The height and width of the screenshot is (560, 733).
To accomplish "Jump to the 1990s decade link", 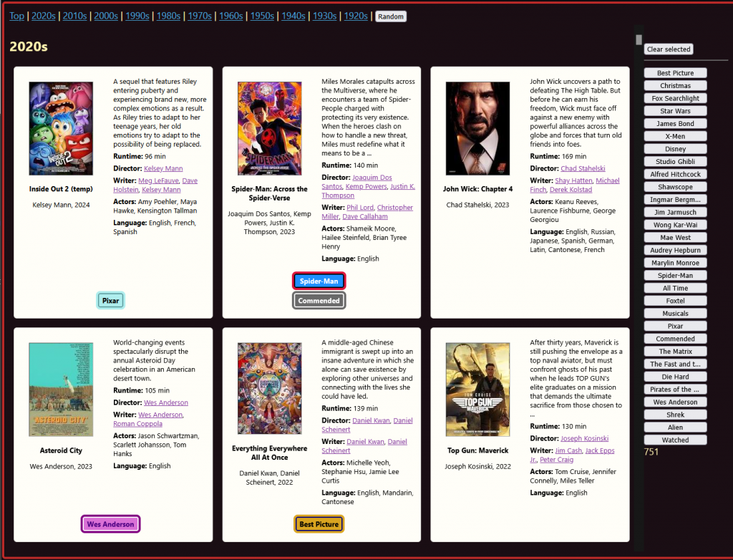I will (137, 16).
